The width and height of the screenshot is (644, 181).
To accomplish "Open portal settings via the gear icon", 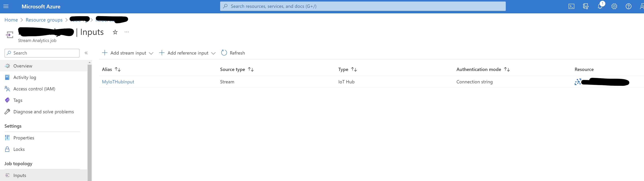I will (614, 6).
